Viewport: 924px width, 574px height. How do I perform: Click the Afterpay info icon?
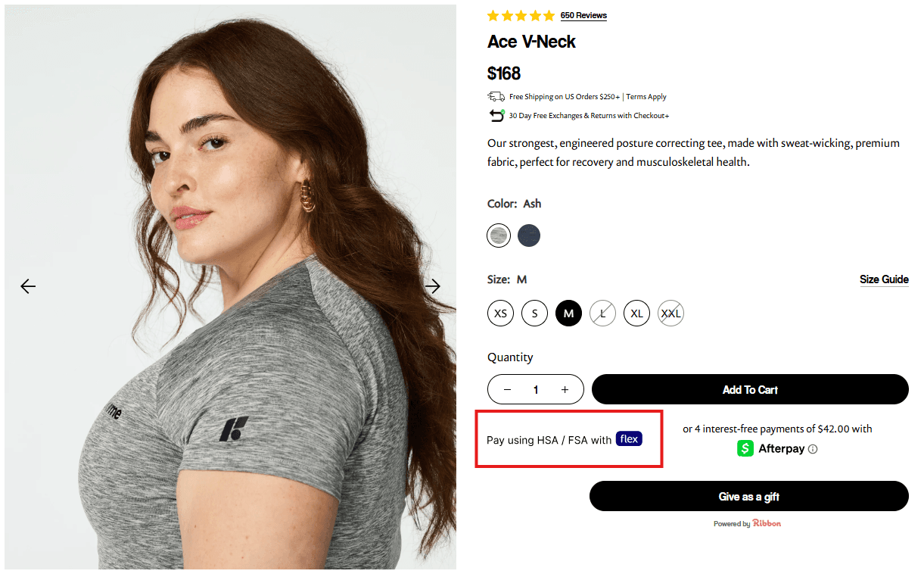coord(814,448)
